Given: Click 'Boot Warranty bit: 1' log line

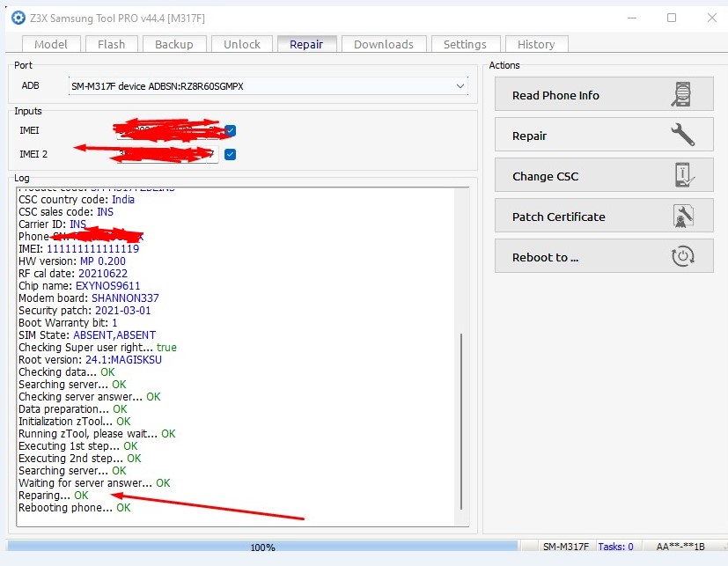Looking at the screenshot, I should coord(68,322).
